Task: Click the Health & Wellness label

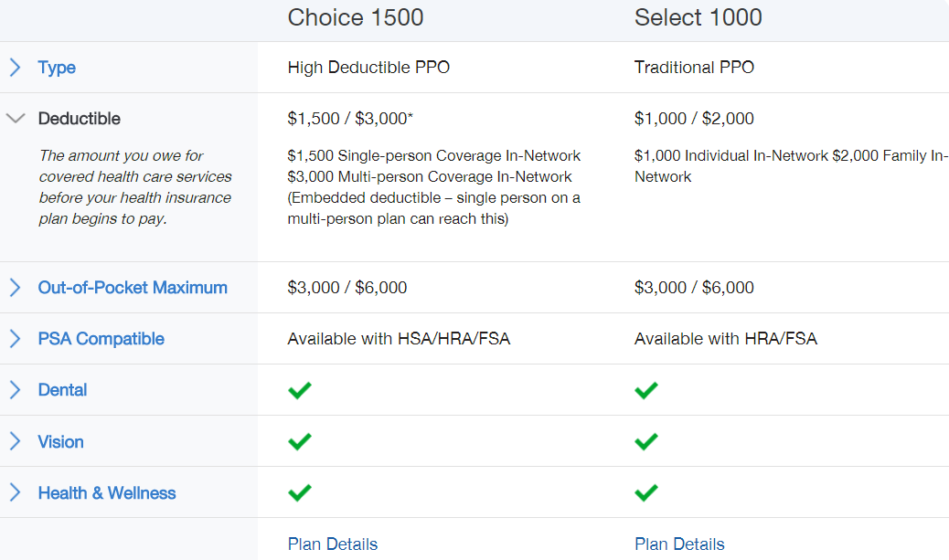Action: click(x=106, y=493)
